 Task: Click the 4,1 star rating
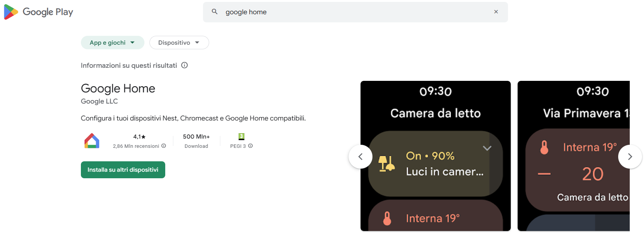139,137
